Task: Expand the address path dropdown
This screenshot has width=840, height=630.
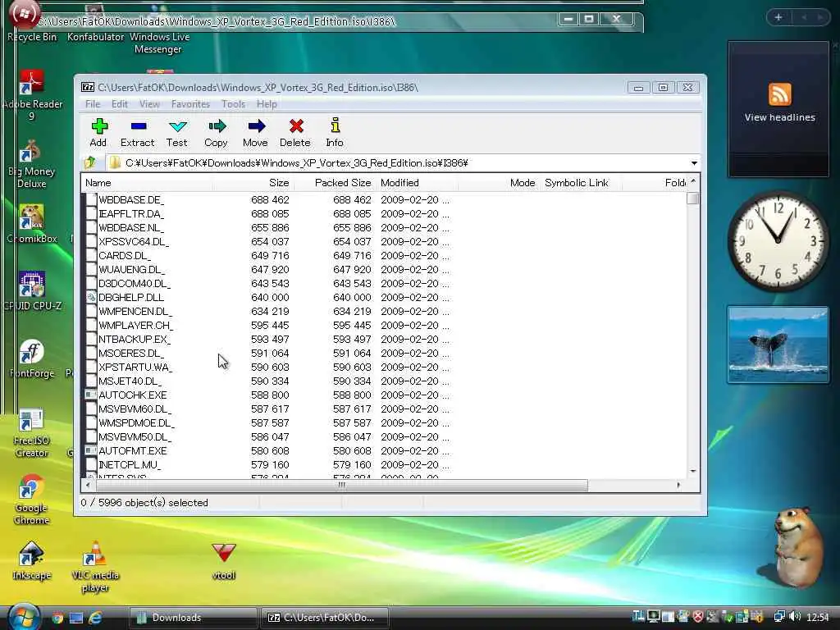Action: [694, 163]
